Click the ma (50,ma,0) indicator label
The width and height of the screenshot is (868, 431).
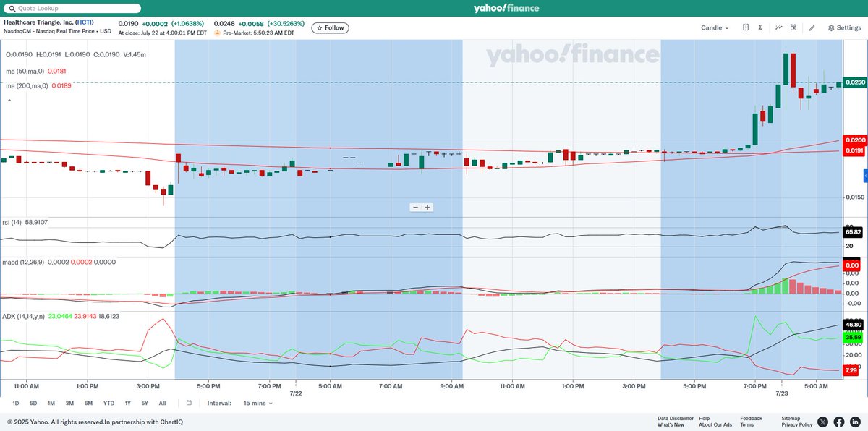(x=25, y=71)
